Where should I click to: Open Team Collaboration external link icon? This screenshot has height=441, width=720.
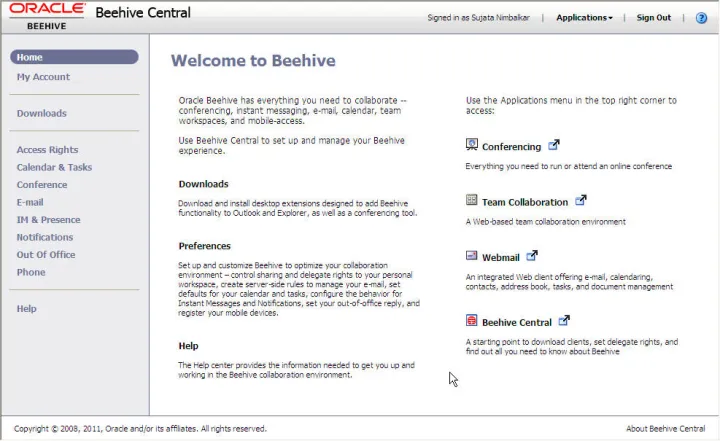[x=581, y=200]
